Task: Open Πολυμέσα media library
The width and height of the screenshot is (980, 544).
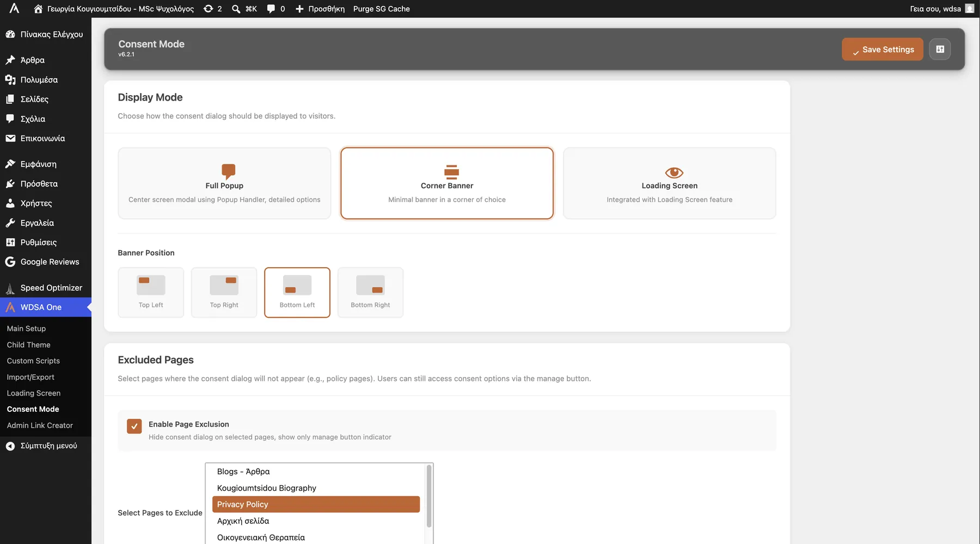Action: [46, 79]
